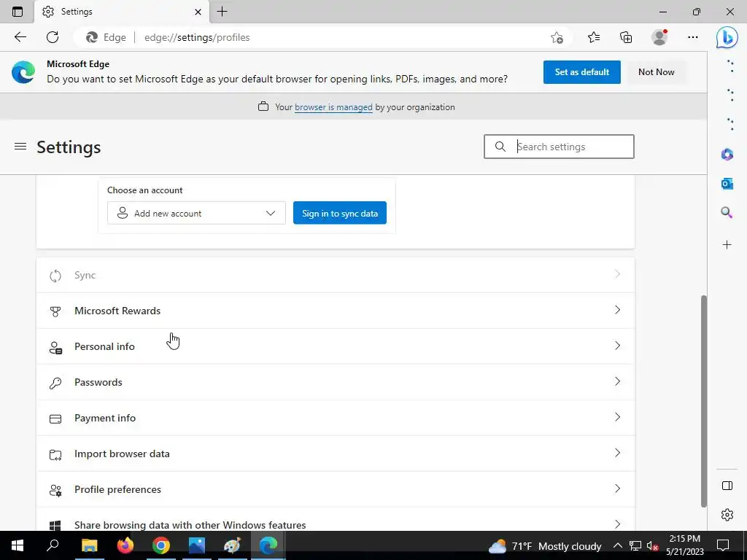The image size is (747, 560).
Task: Open Payment info settings
Action: coord(336,418)
